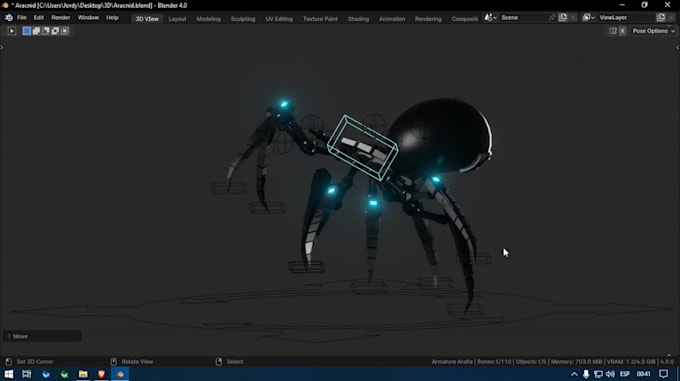Open the Blender logo application menu

click(9, 18)
